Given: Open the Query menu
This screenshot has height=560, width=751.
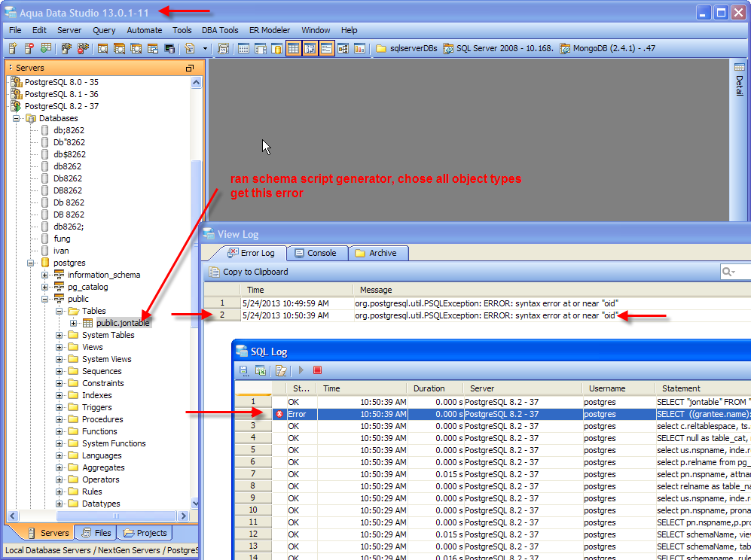Looking at the screenshot, I should (x=104, y=30).
